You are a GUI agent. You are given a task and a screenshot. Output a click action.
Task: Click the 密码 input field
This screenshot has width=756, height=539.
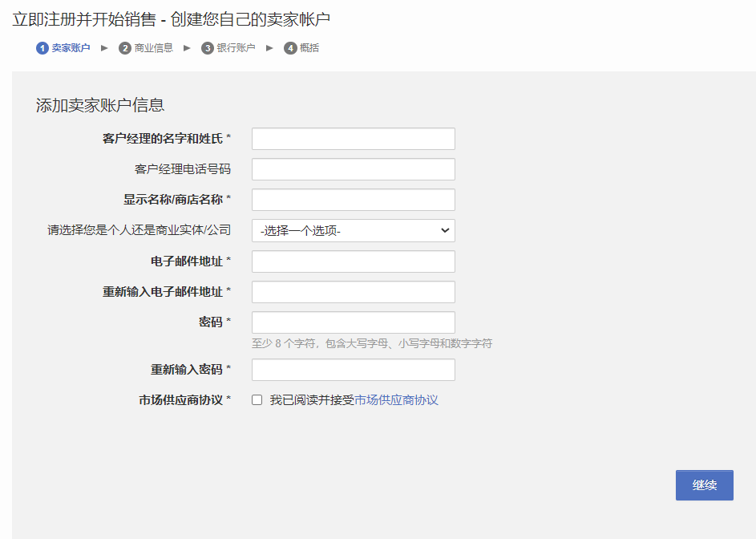click(354, 322)
